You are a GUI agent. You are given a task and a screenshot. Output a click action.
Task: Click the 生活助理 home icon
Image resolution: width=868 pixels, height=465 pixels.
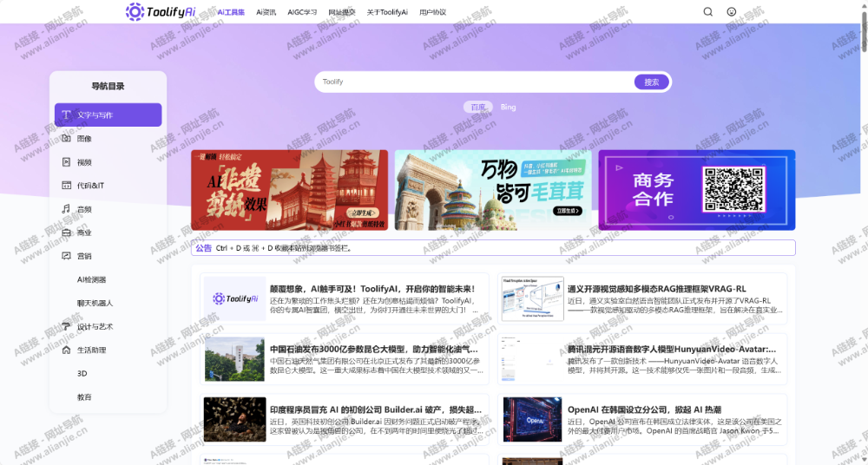pos(67,350)
